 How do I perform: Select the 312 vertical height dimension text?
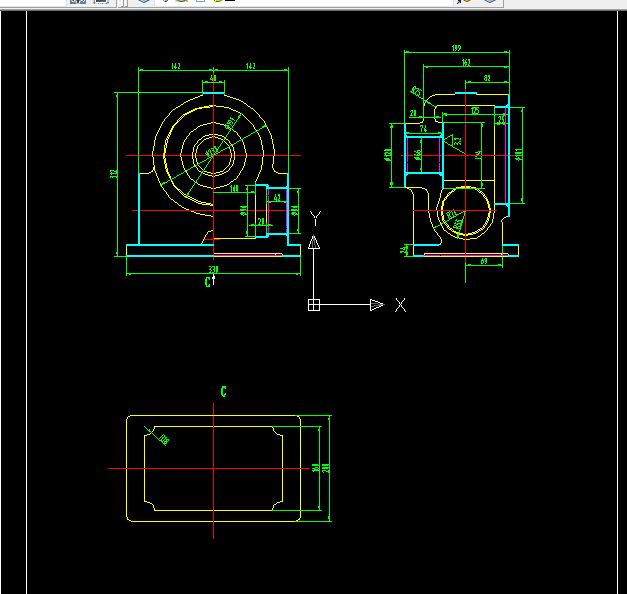[114, 174]
